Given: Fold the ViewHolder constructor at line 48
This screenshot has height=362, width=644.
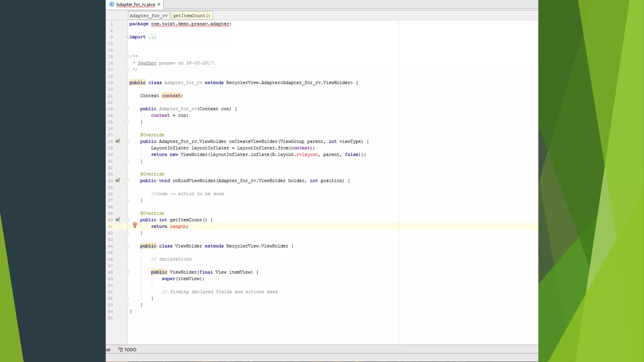Looking at the screenshot, I should point(127,272).
